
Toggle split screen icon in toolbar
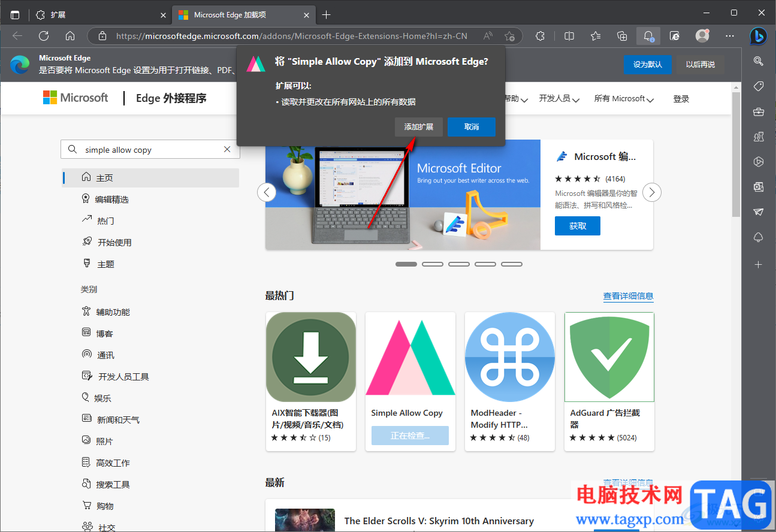point(569,36)
